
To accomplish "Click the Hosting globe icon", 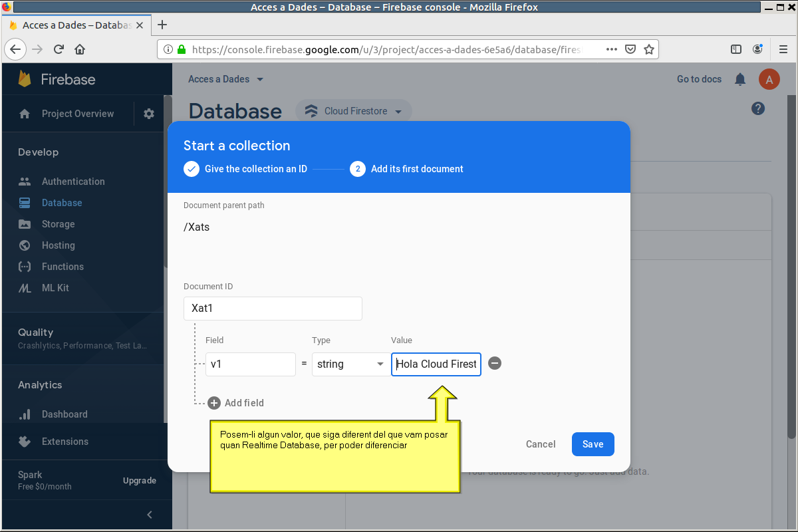I will [x=25, y=245].
